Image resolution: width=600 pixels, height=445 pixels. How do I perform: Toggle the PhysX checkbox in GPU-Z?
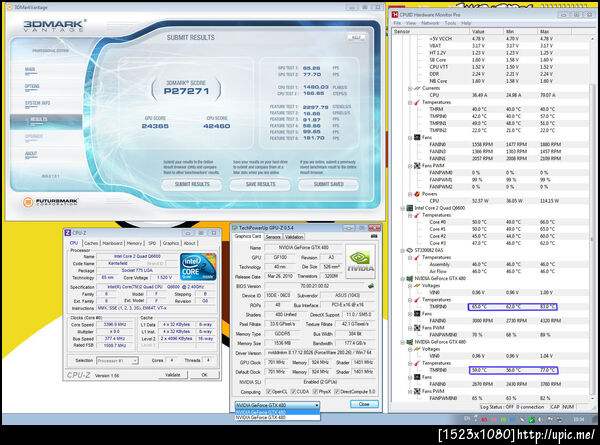315,391
